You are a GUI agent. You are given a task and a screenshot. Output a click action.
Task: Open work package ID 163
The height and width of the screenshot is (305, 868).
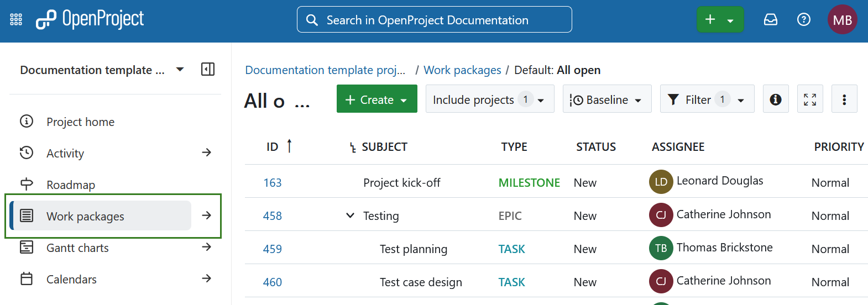273,182
